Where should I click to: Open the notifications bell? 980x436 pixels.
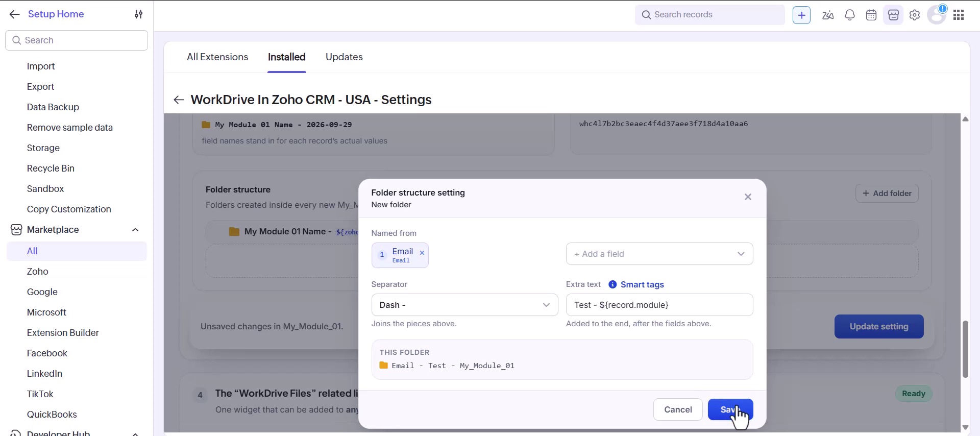pos(850,15)
